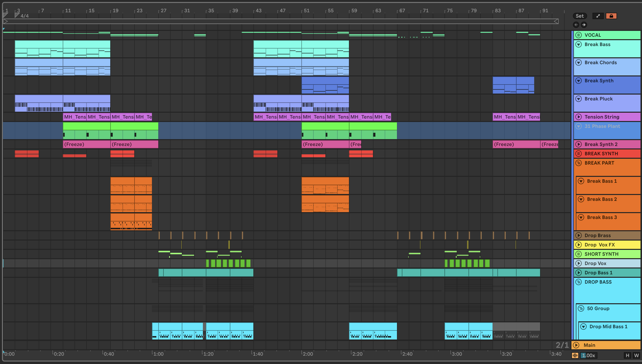Click the W optimize width button

[636, 355]
